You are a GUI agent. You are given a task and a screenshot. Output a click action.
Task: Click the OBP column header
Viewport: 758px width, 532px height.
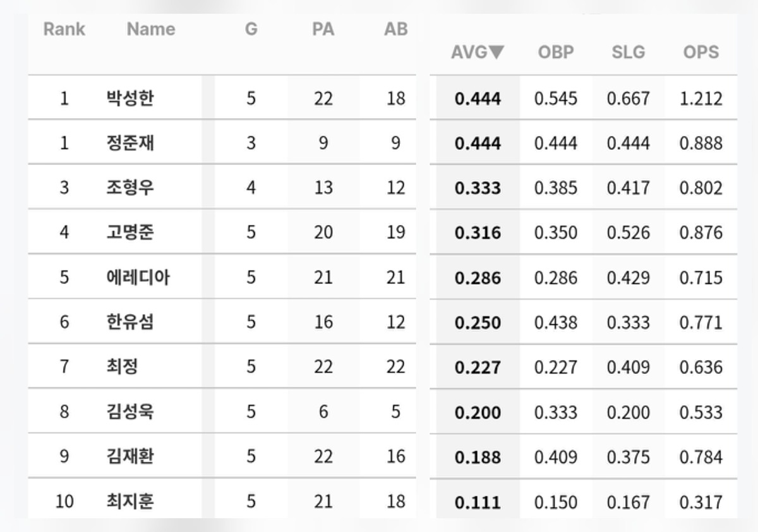coord(556,52)
